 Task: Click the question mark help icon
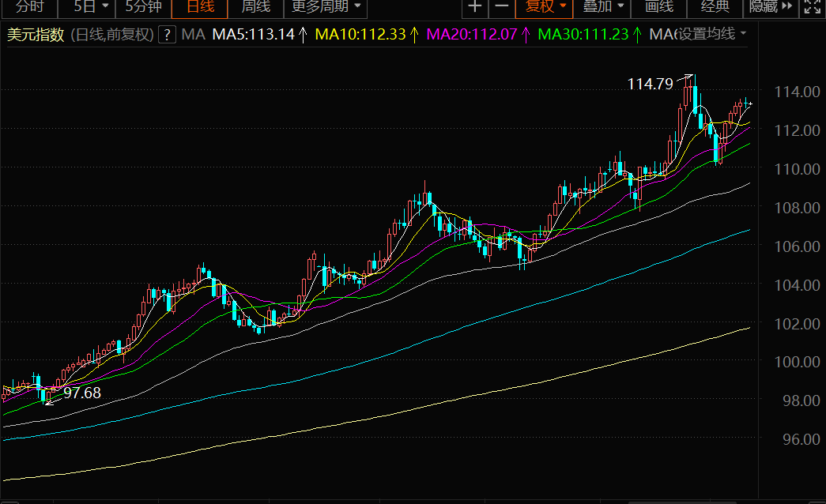click(167, 35)
